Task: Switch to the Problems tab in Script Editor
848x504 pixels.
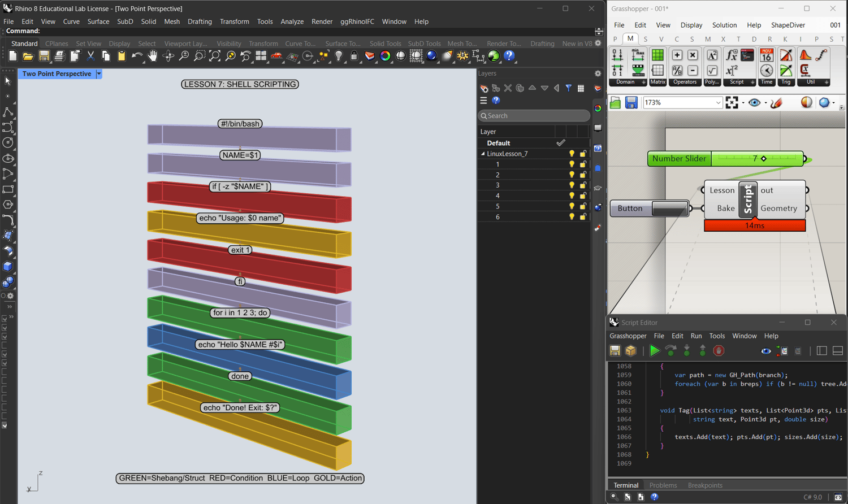Action: (663, 485)
